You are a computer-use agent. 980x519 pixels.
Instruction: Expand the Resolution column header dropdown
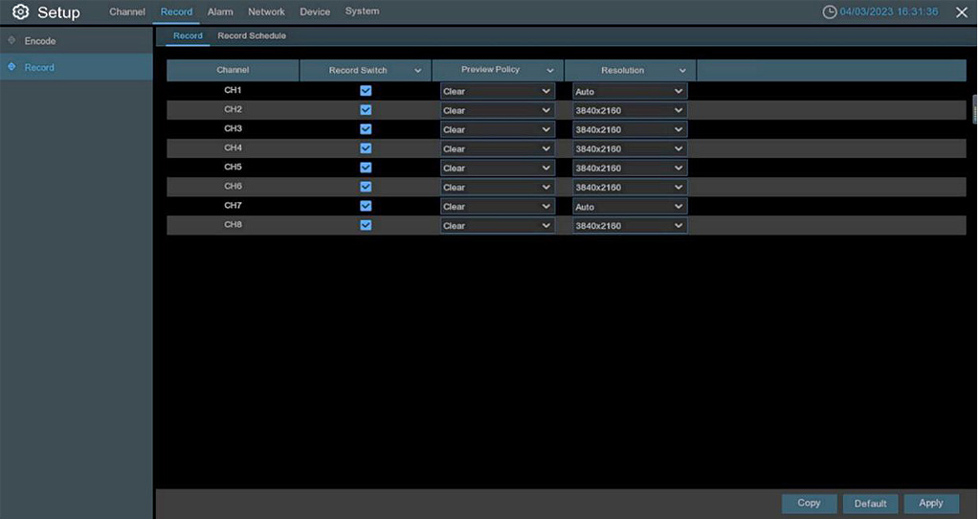click(682, 71)
